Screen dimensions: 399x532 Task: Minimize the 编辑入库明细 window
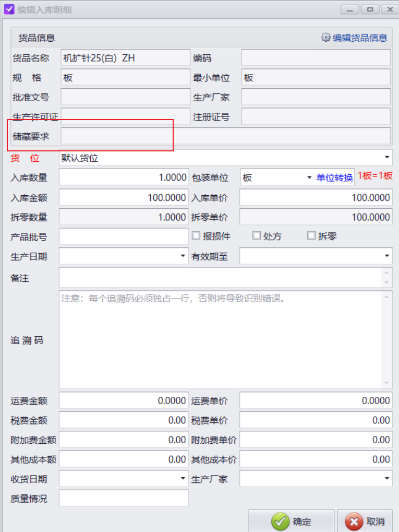350,9
